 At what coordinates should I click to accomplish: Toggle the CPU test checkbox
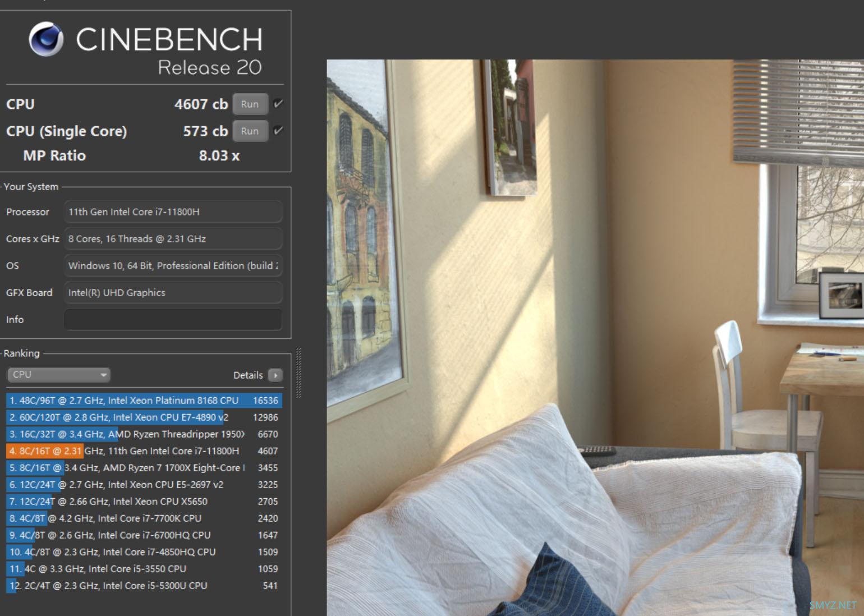tap(278, 104)
